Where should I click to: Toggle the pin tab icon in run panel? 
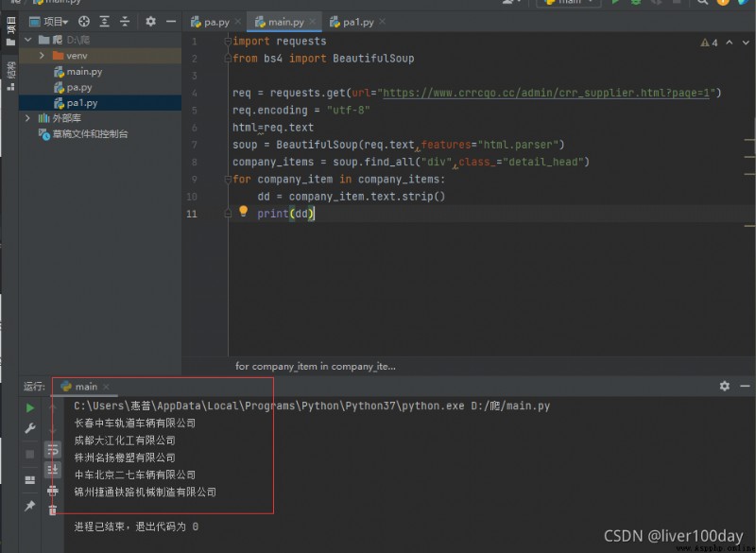30,506
